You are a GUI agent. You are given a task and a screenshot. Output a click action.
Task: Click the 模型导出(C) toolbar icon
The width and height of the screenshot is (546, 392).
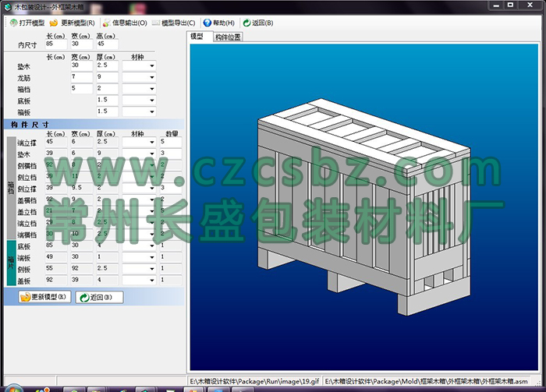click(x=156, y=23)
